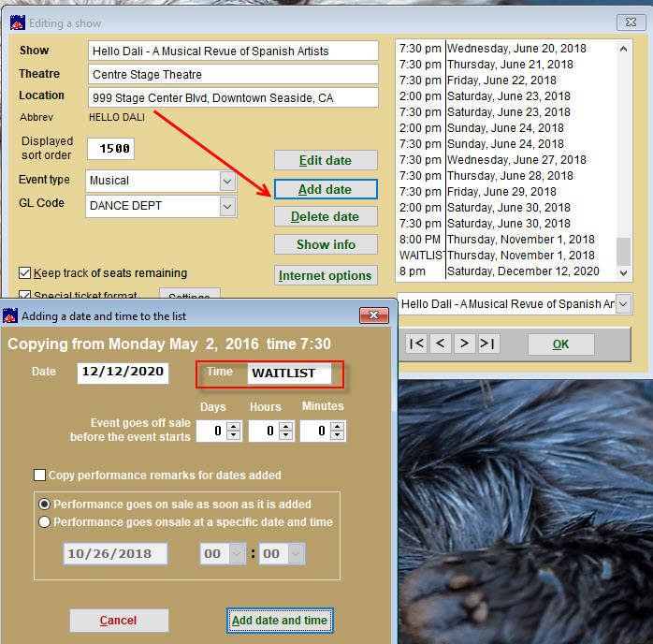Open the GL Code dropdown
The image size is (653, 644).
coord(227,206)
